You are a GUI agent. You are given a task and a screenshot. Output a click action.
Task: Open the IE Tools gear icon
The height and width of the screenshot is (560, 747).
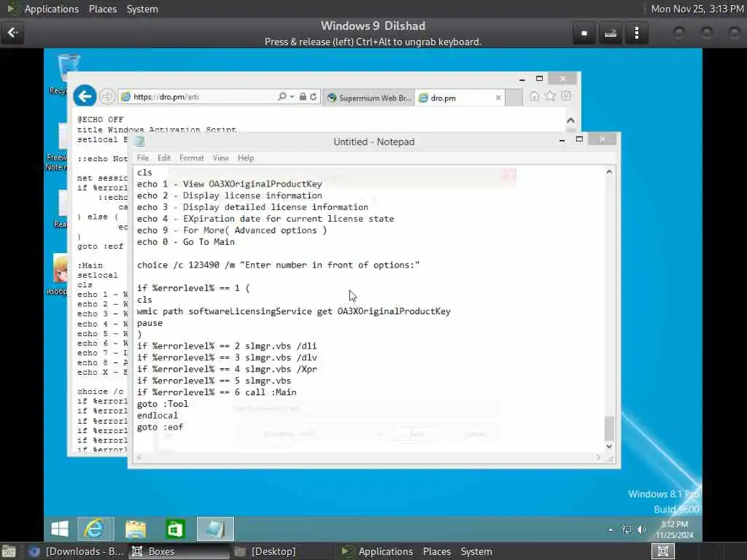point(566,96)
